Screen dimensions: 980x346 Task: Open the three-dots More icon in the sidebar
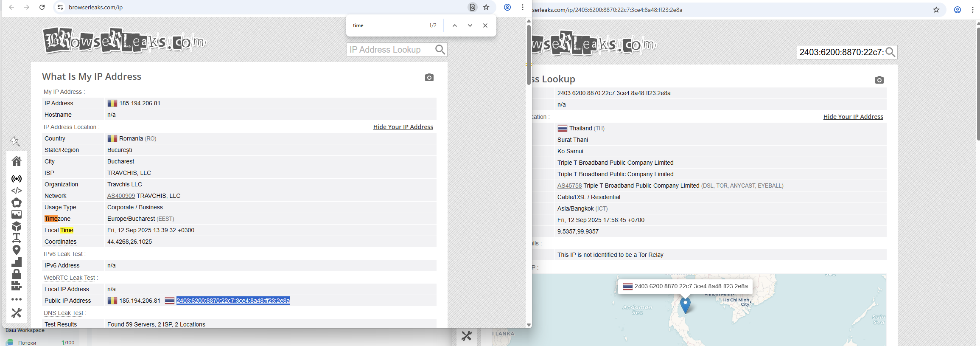click(x=17, y=299)
